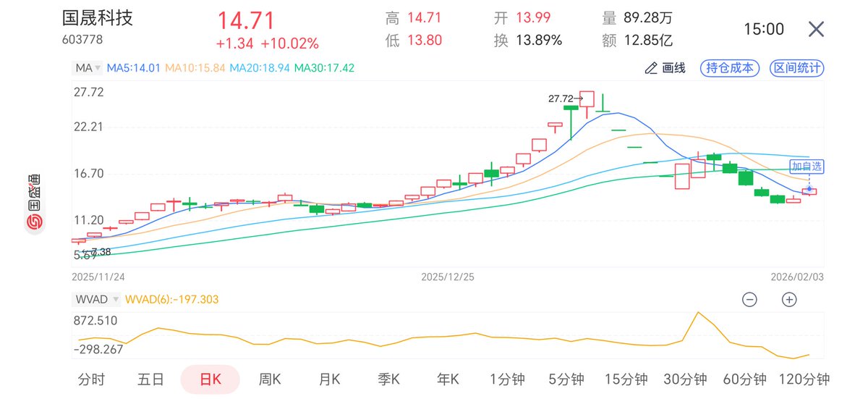868x399 pixels.
Task: Click the open price 13.99
Action: pos(533,17)
